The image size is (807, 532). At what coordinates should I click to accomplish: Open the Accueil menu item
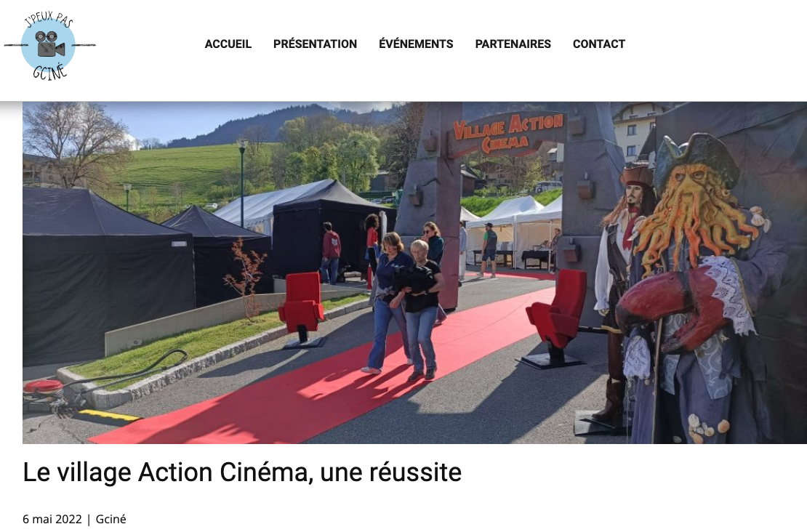pos(228,44)
